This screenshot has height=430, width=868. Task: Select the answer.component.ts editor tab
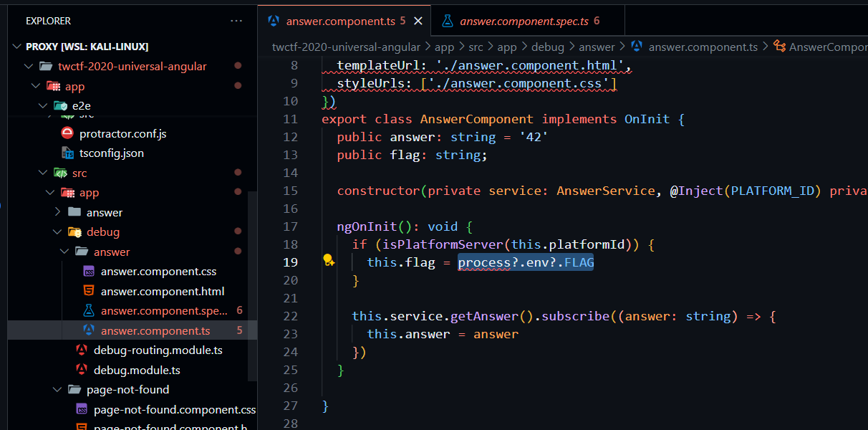click(x=339, y=21)
